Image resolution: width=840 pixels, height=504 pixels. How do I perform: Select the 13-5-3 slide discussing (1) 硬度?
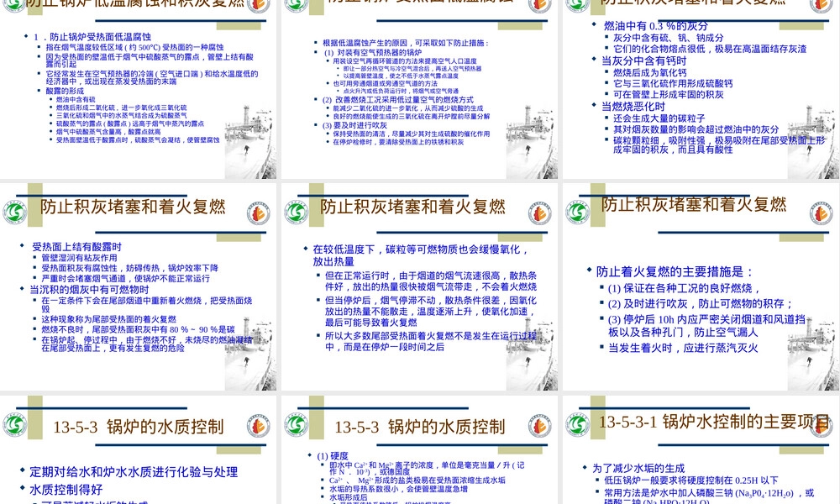419,450
